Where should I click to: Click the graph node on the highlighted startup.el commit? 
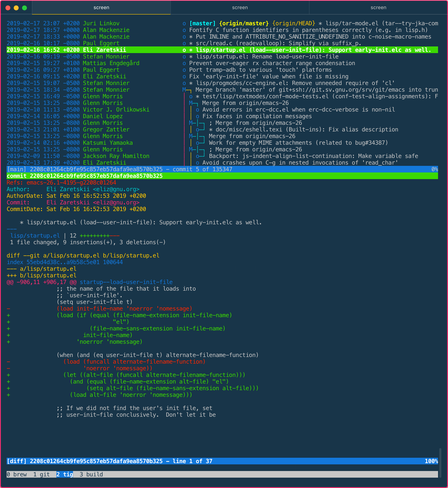(x=184, y=50)
